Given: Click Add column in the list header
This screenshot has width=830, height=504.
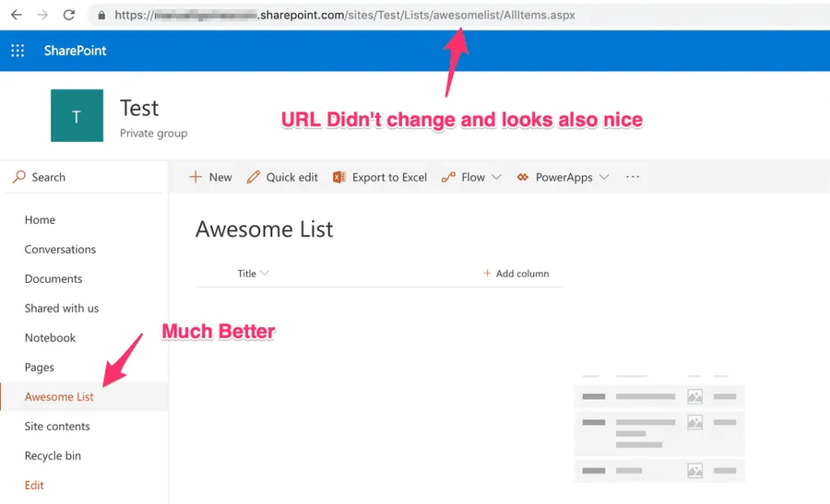Looking at the screenshot, I should tap(516, 274).
